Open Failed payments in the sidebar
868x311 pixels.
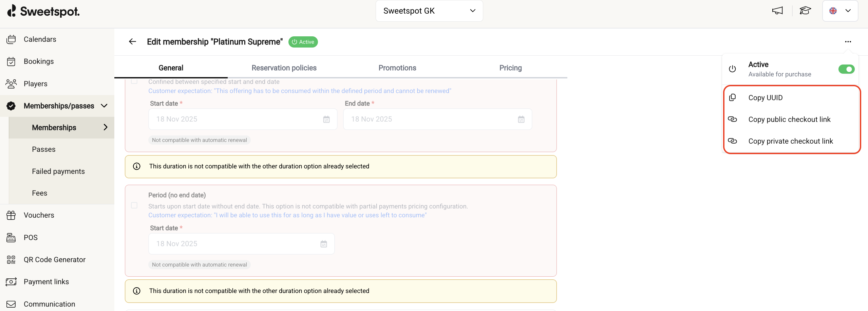(58, 171)
